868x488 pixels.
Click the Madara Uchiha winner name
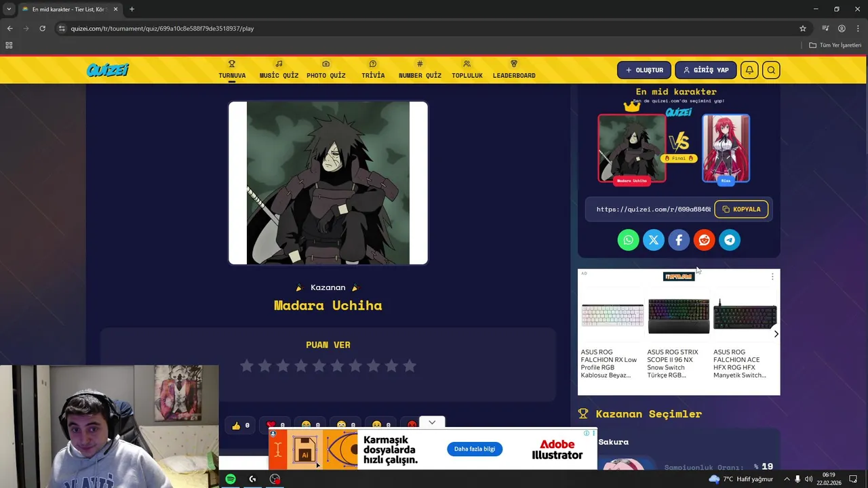click(328, 306)
